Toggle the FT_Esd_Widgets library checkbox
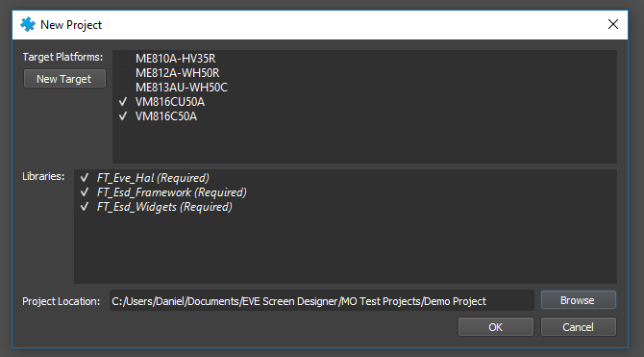644x357 pixels. pyautogui.click(x=85, y=207)
